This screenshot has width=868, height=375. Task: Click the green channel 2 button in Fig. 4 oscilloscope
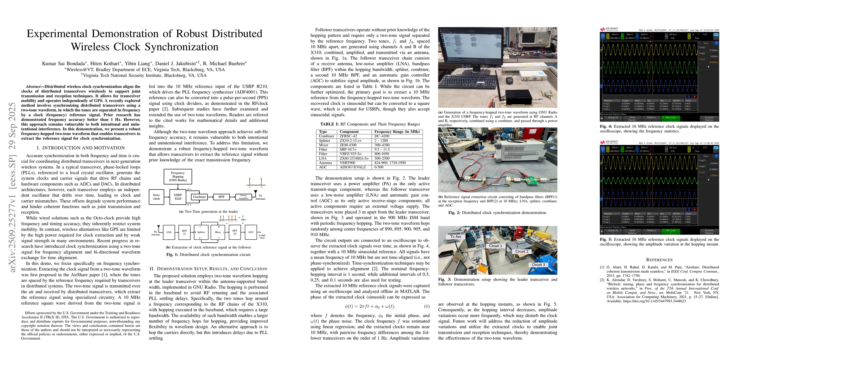(623, 37)
